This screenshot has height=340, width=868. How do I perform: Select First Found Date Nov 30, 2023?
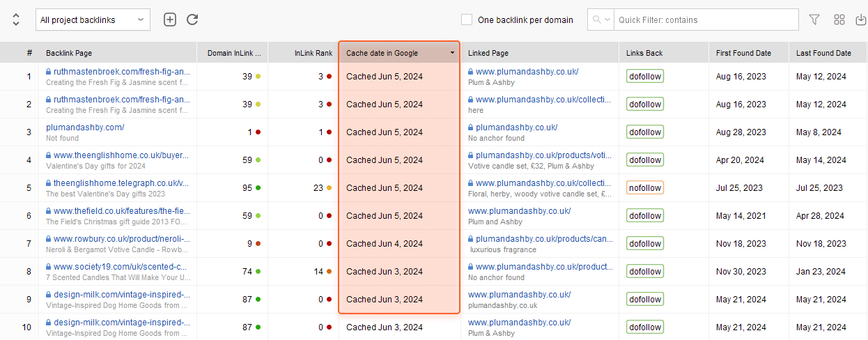[741, 271]
